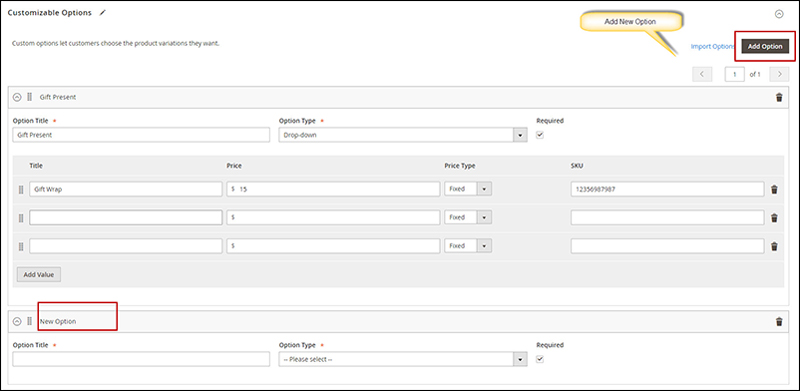Click the Add Option button

[765, 46]
